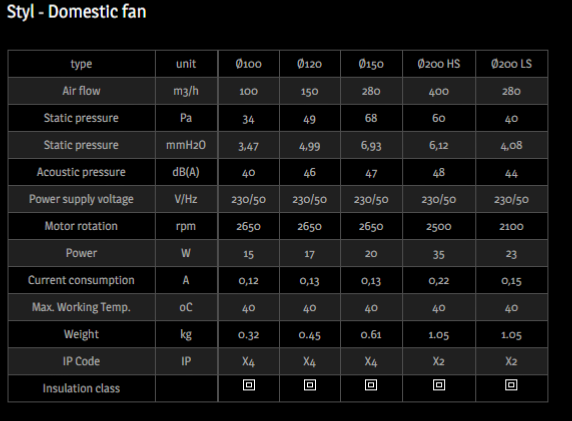This screenshot has height=421, width=572.
Task: Select the Ø200 HS column header
Action: click(x=439, y=64)
